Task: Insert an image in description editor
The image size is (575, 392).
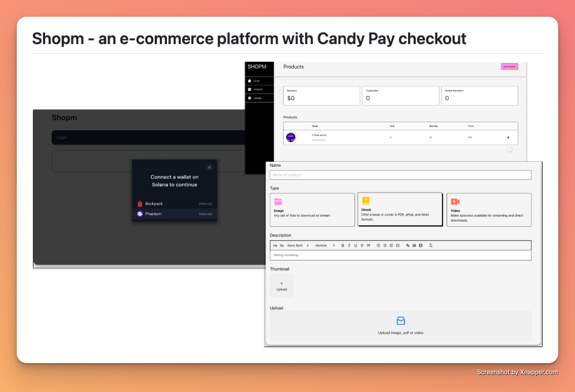Action: pos(414,245)
